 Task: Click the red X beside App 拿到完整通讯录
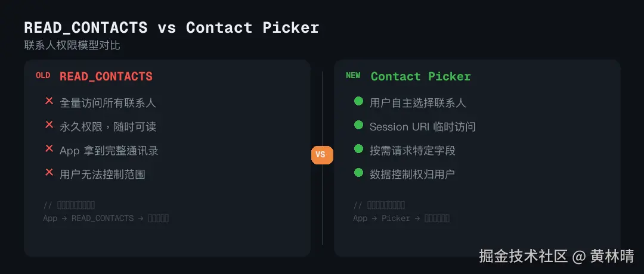49,149
